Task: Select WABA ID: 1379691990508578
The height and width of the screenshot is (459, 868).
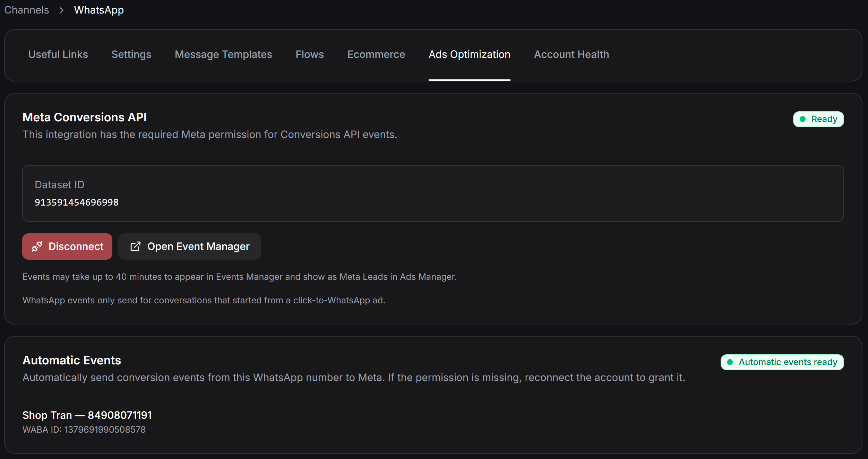Action: point(84,430)
